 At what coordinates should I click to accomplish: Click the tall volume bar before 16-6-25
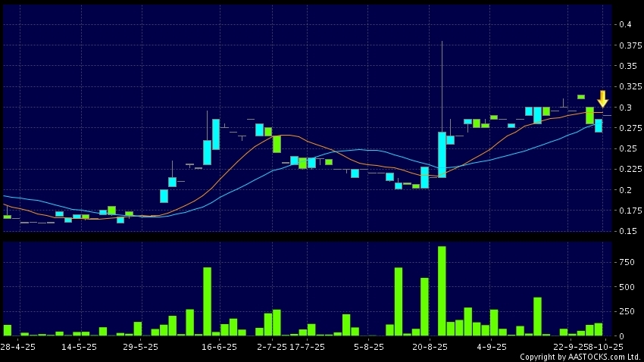point(207,301)
